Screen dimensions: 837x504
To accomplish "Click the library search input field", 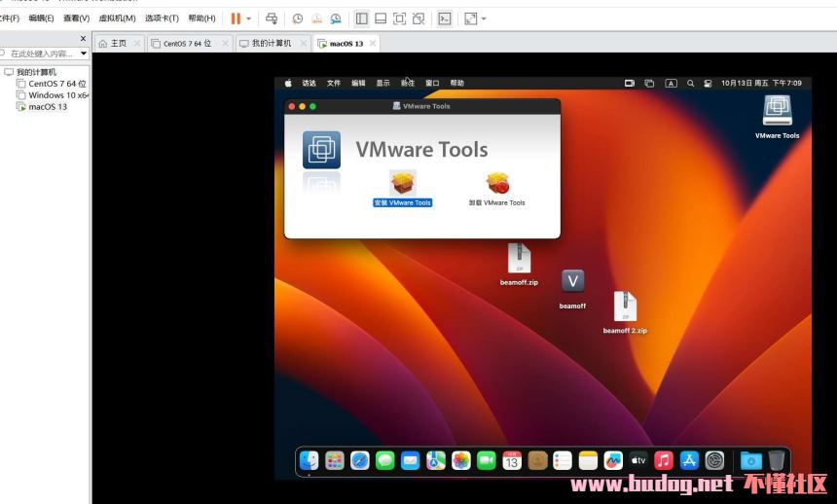I will (41, 54).
